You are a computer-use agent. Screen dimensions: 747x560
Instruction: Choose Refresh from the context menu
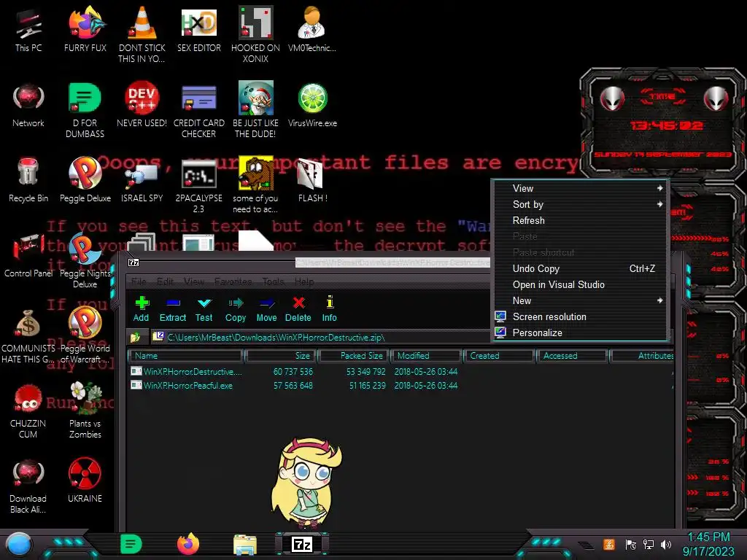(580, 220)
